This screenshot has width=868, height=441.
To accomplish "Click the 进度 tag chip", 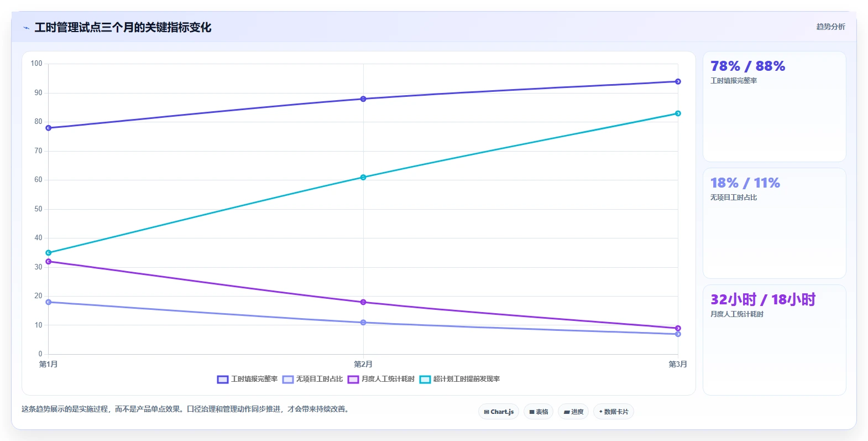I will point(573,412).
